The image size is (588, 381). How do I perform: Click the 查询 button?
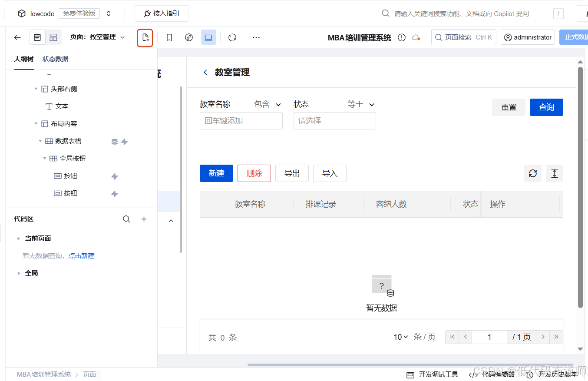pyautogui.click(x=546, y=107)
